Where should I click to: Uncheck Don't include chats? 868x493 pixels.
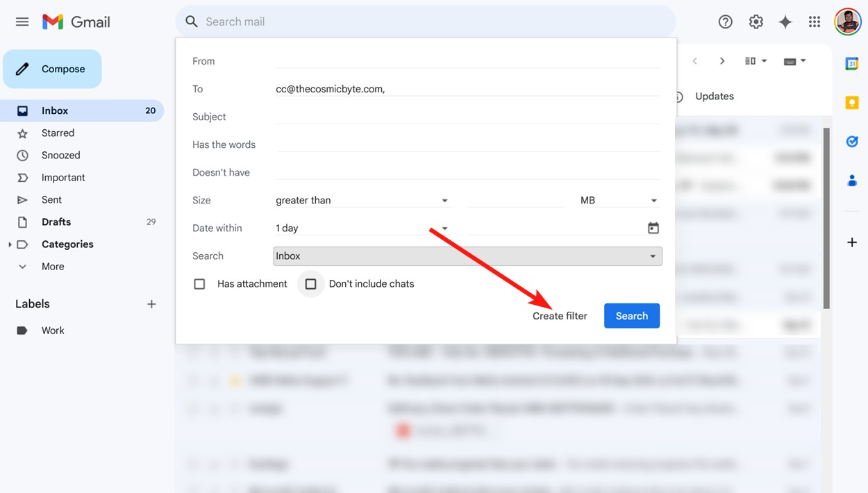(310, 284)
